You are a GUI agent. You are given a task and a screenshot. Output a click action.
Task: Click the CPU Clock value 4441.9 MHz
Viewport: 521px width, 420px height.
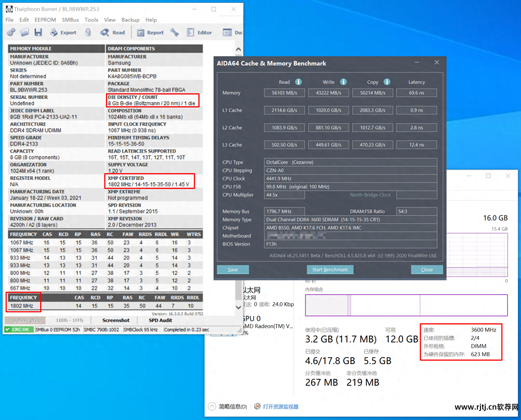coord(350,179)
